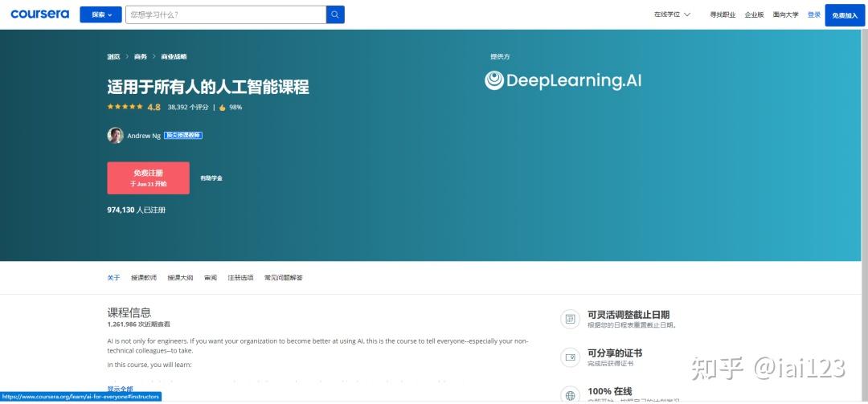
Task: Open the 寻找职业 link
Action: 723,15
